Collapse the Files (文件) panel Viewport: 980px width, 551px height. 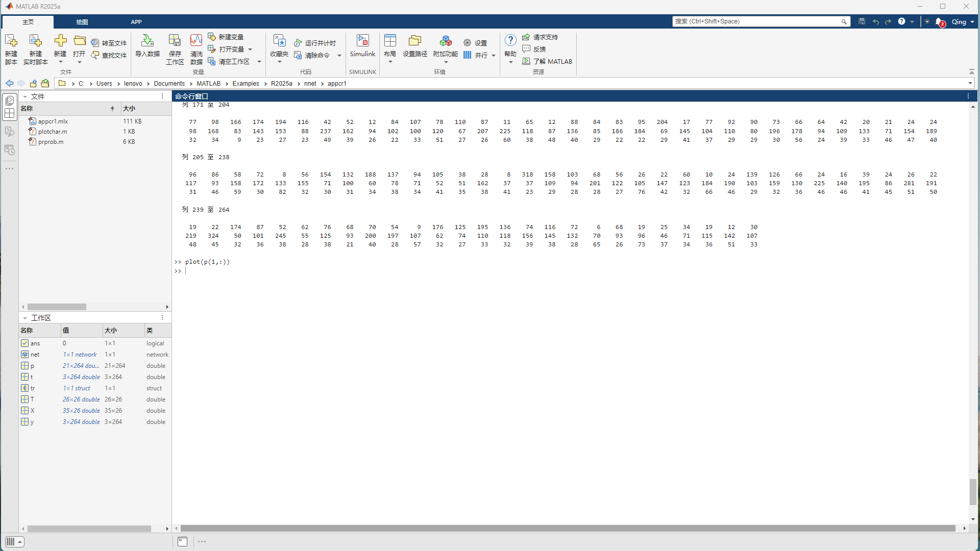pyautogui.click(x=25, y=96)
